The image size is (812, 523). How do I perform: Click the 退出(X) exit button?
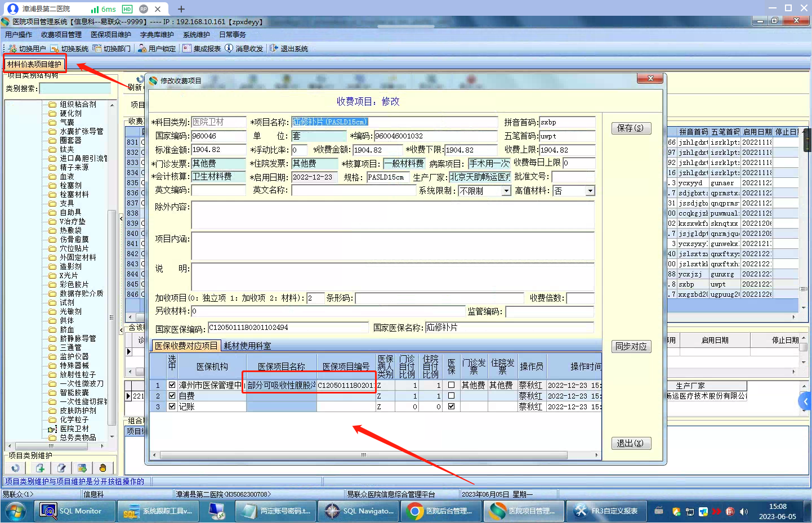tap(631, 444)
